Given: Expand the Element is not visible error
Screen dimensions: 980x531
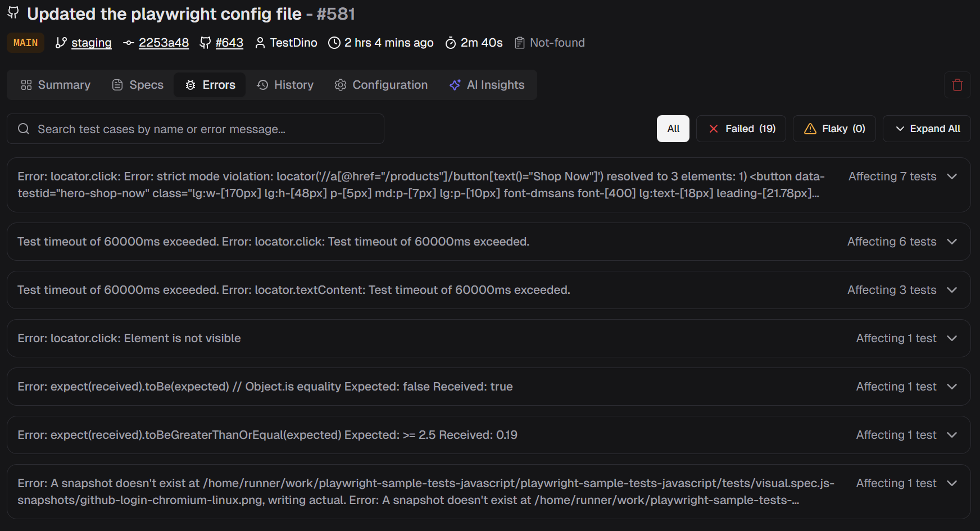Looking at the screenshot, I should pyautogui.click(x=951, y=338).
